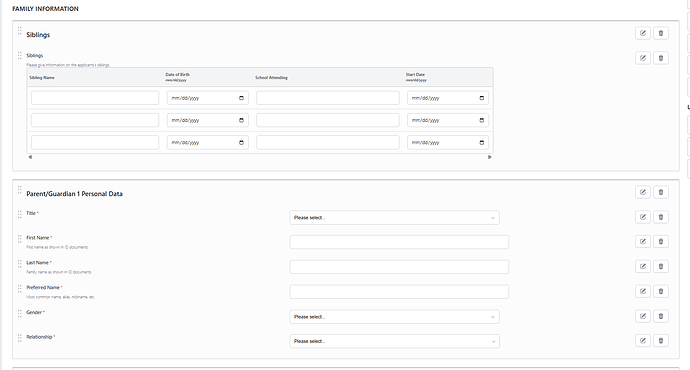The width and height of the screenshot is (690, 370).
Task: Click first row Date of Birth date field
Action: point(208,98)
